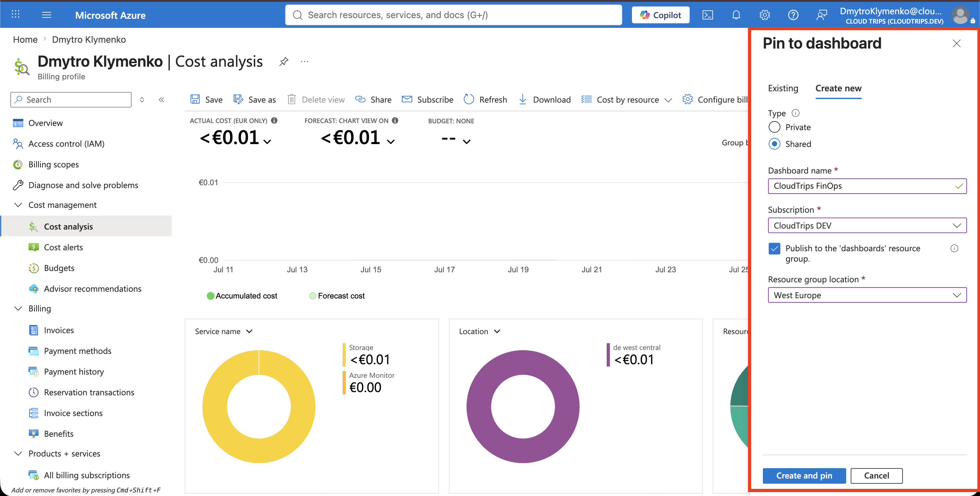This screenshot has height=496, width=980.
Task: Click the Type info icon
Action: tap(796, 113)
